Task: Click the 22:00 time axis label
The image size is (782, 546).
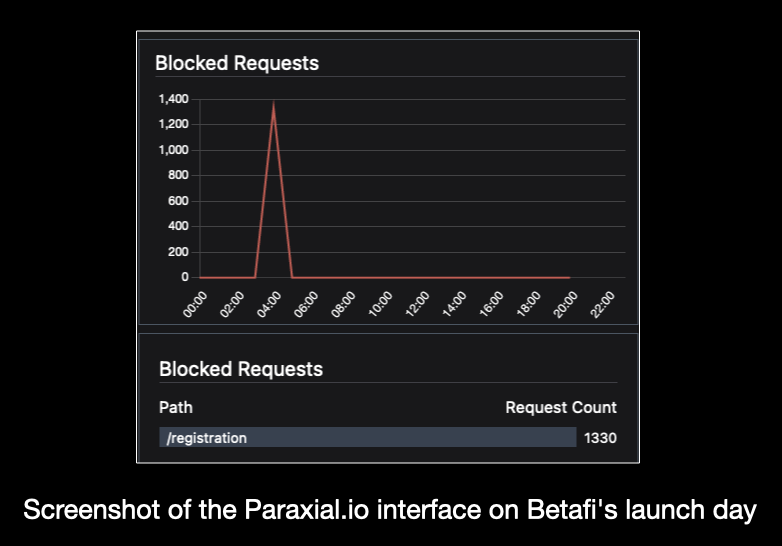Action: click(602, 304)
